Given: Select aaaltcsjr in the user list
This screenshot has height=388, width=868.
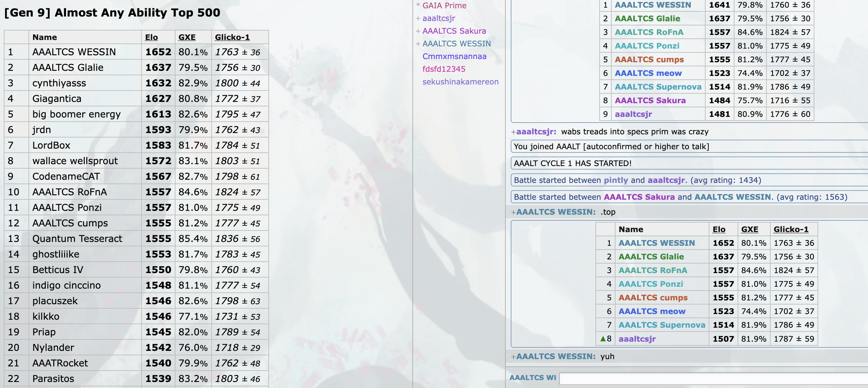Looking at the screenshot, I should point(438,18).
